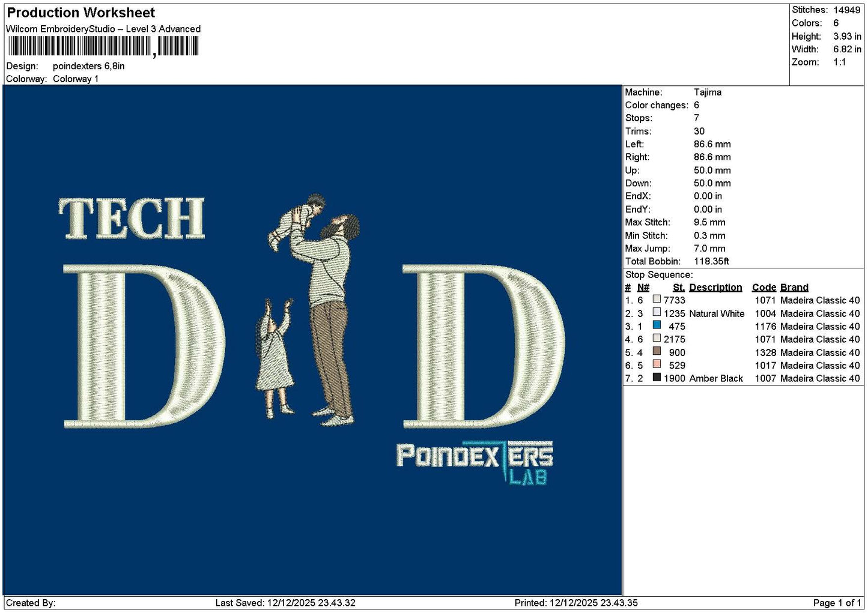Click the Min Stitch value 0.3 mm
The width and height of the screenshot is (868, 613).
point(709,235)
